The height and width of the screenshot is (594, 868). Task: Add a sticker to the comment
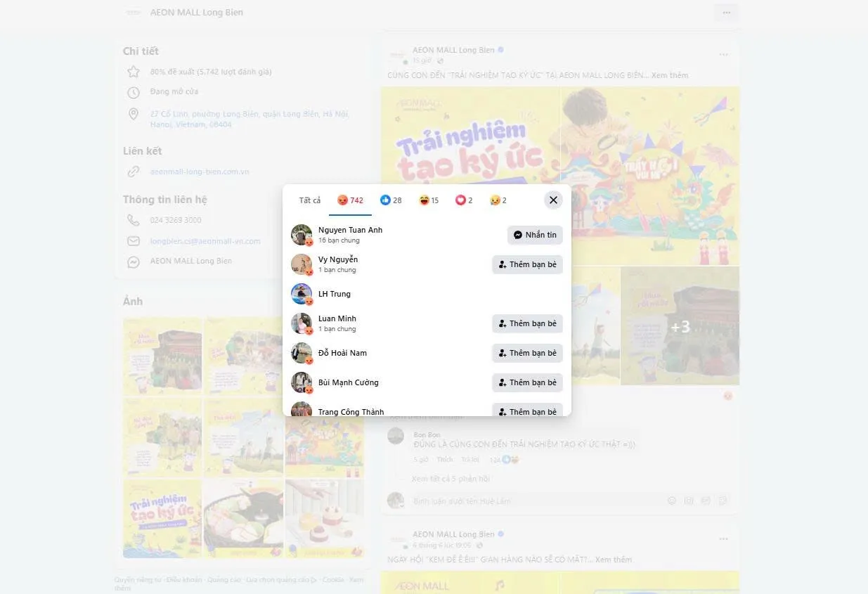(723, 501)
